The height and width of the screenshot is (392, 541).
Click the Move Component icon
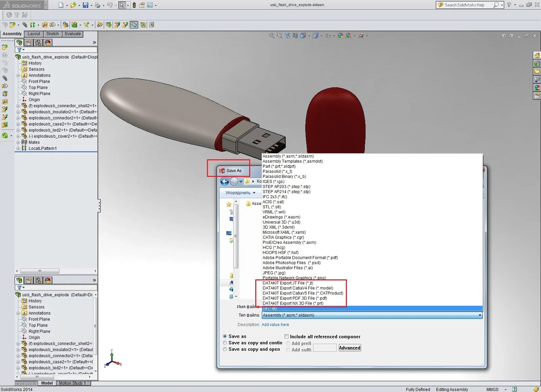pyautogui.click(x=52, y=25)
